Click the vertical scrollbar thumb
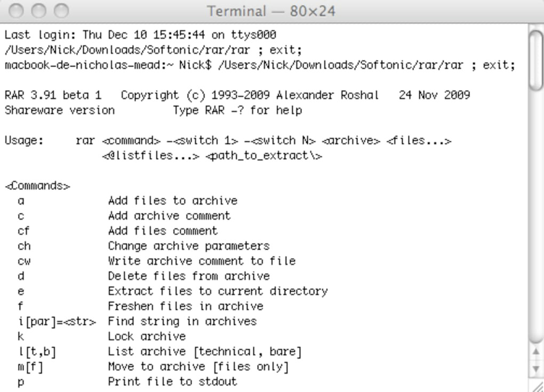Image resolution: width=544 pixels, height=392 pixels. click(536, 58)
